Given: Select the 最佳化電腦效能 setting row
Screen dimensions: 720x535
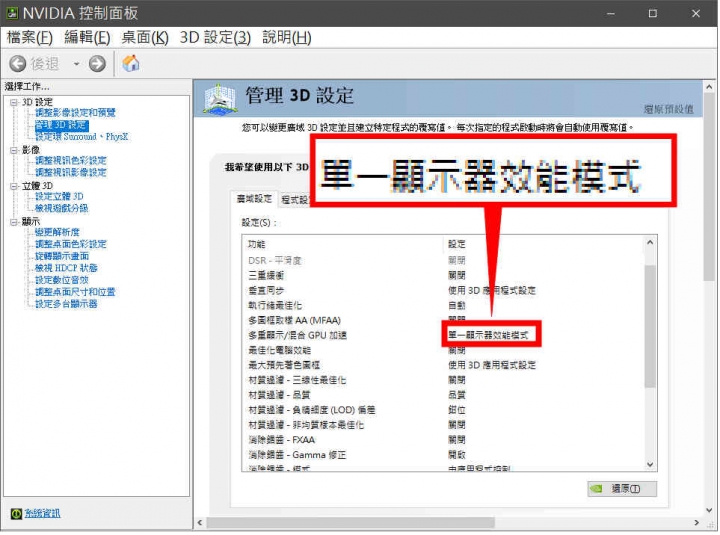Looking at the screenshot, I should [x=443, y=351].
